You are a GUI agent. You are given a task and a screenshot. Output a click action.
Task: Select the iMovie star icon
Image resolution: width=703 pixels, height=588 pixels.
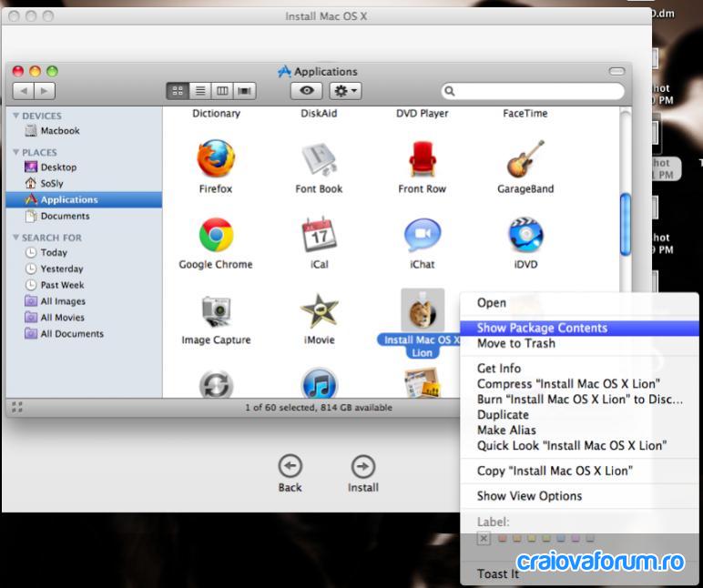319,310
